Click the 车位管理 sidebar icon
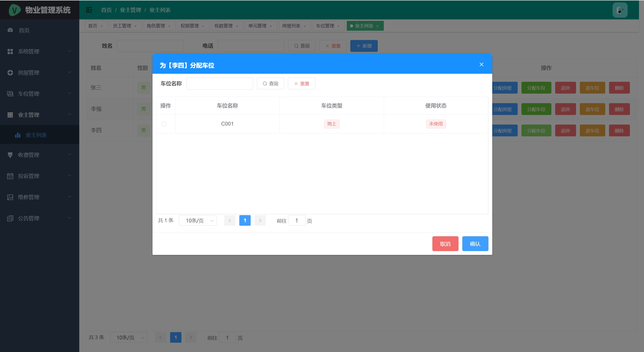 click(x=10, y=94)
